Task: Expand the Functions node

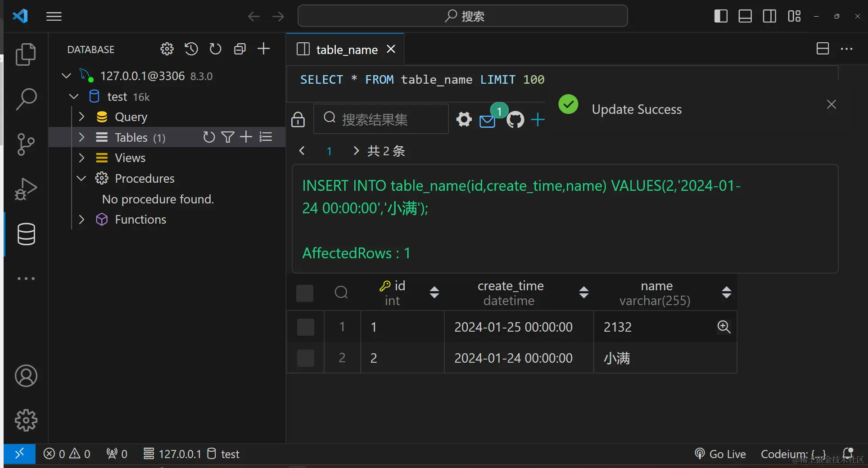Action: tap(81, 219)
